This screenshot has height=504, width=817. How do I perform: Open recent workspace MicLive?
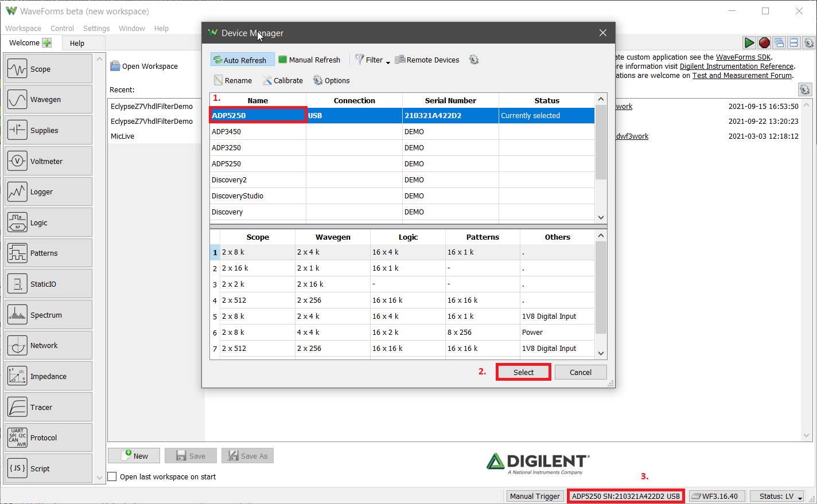click(x=122, y=136)
